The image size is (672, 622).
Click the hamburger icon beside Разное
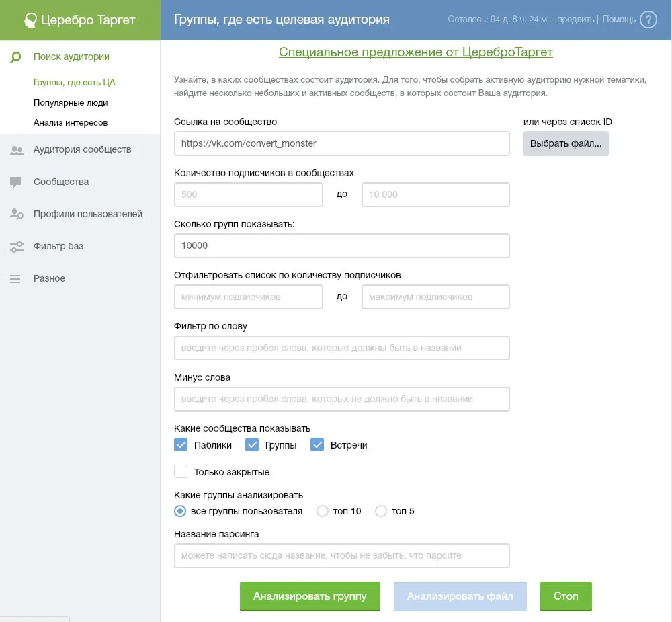click(16, 279)
